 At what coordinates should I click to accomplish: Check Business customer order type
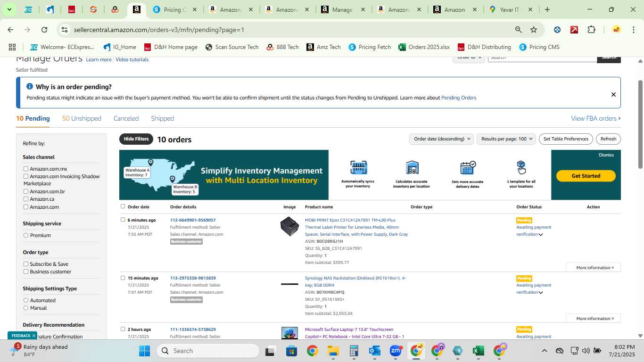point(26,271)
